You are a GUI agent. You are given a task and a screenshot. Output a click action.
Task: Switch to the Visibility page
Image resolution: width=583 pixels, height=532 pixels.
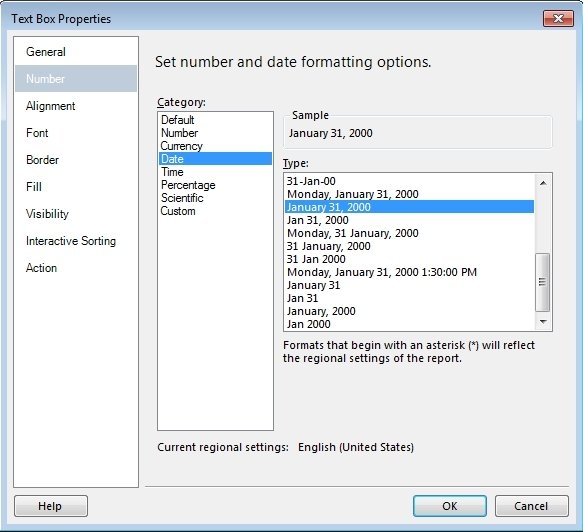pyautogui.click(x=76, y=214)
